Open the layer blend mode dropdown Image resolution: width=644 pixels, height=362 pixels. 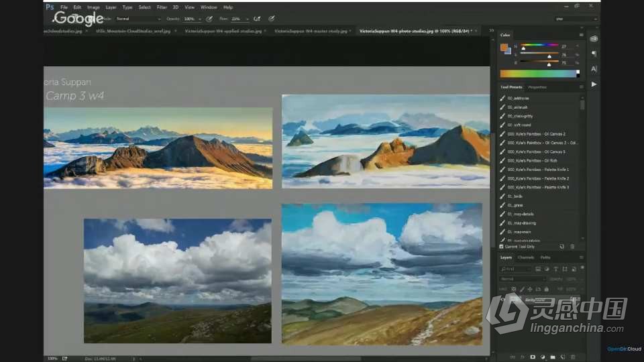pyautogui.click(x=523, y=279)
